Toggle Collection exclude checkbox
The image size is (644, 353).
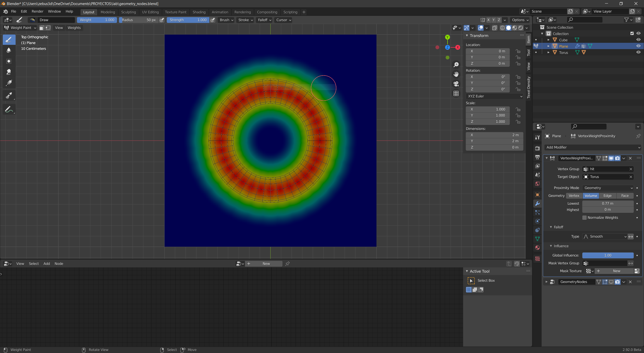coord(632,33)
